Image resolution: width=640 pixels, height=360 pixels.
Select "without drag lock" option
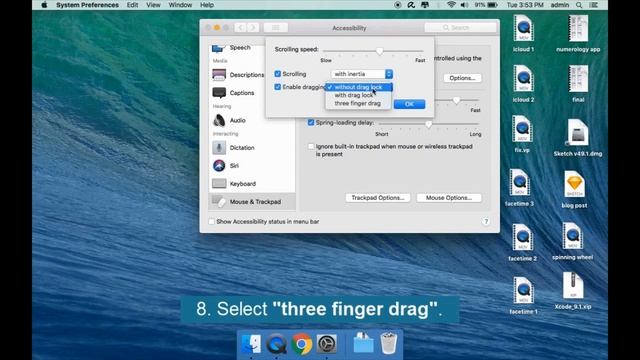tap(358, 87)
